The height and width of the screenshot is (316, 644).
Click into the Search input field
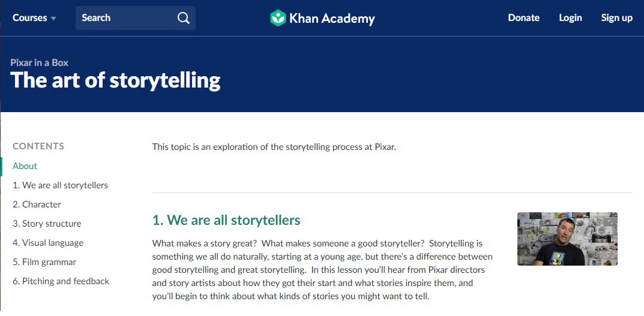(x=136, y=18)
